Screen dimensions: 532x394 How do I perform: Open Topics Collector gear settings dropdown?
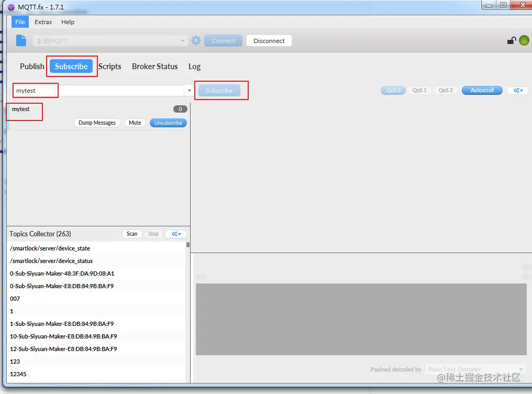tap(176, 234)
